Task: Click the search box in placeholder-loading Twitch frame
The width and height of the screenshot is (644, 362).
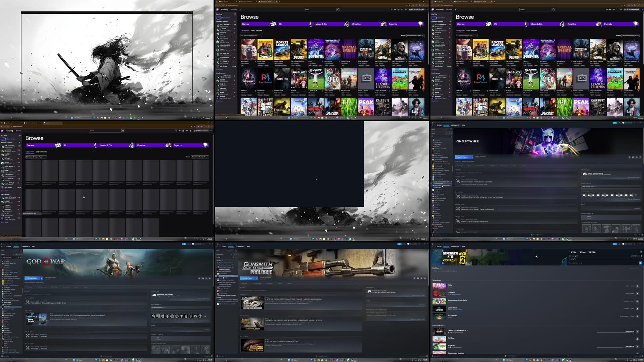Action: click(105, 131)
